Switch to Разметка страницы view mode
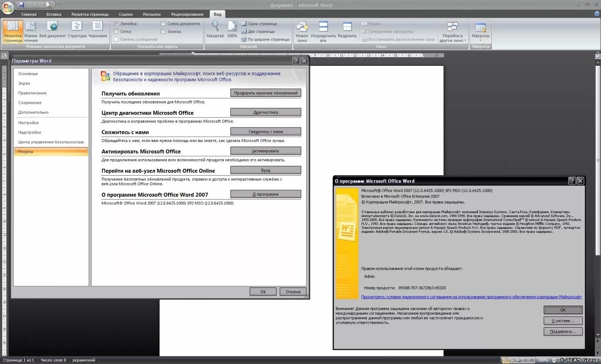The image size is (601, 364). (13, 31)
